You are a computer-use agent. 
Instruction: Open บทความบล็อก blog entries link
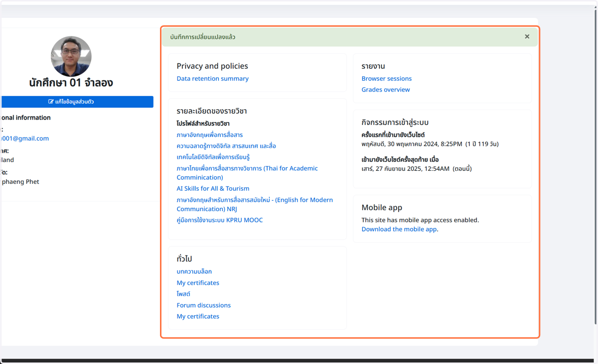[x=194, y=271]
